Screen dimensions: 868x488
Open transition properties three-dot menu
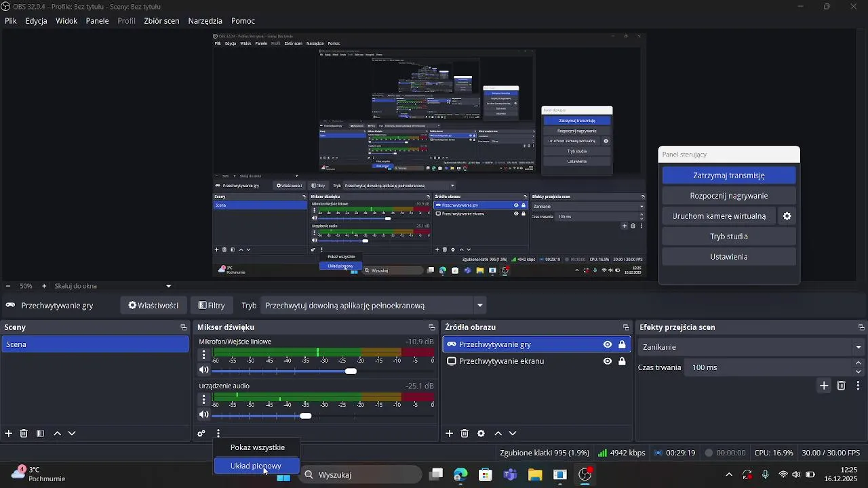[859, 386]
